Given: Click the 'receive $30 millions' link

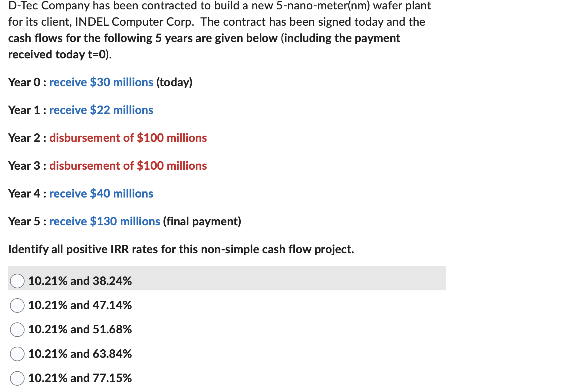Looking at the screenshot, I should (x=101, y=82).
